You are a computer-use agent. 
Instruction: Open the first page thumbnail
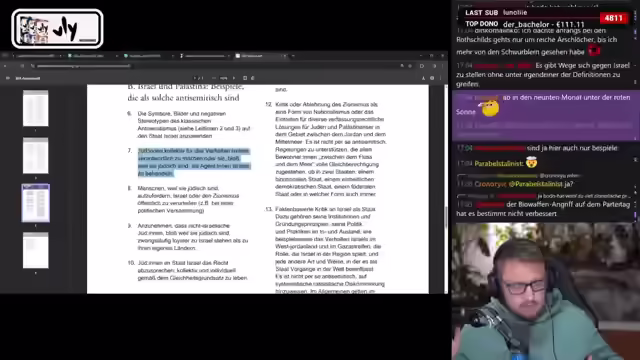(36, 108)
